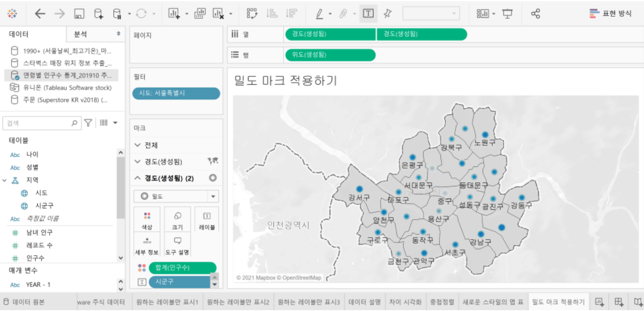644x311 pixels.
Task: Open show/hide cards icon
Action: tap(483, 14)
